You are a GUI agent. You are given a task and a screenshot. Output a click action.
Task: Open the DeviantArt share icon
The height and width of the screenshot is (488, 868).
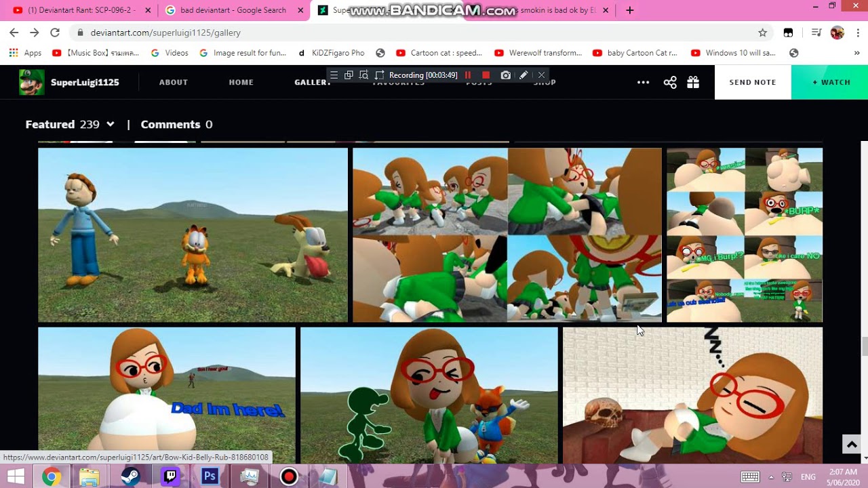670,82
